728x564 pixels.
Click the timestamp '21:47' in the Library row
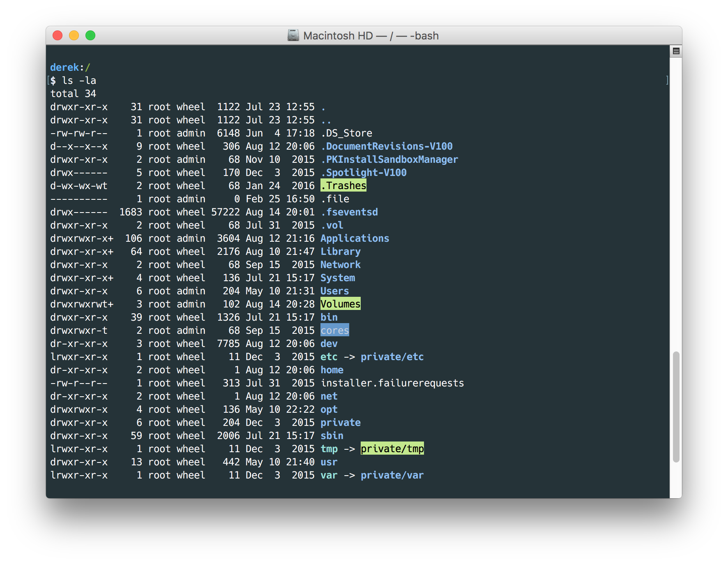pos(300,252)
